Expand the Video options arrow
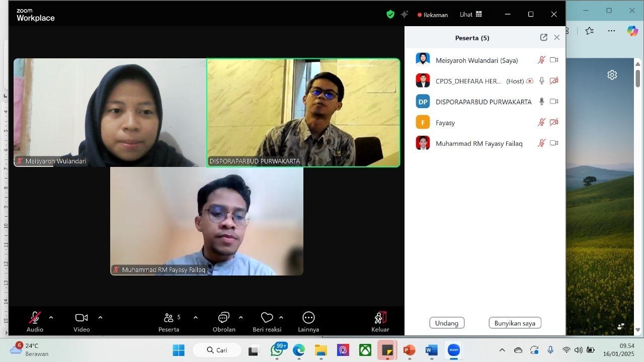 click(100, 318)
